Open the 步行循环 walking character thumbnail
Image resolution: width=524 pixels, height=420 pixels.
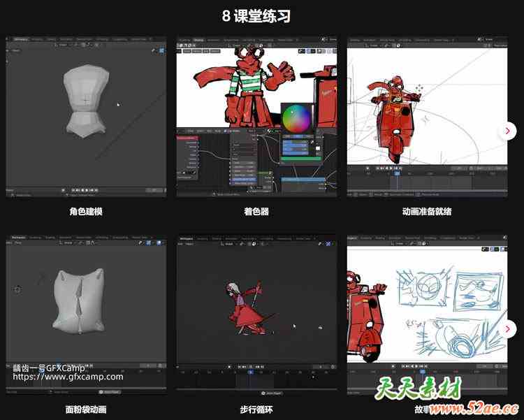(x=256, y=314)
